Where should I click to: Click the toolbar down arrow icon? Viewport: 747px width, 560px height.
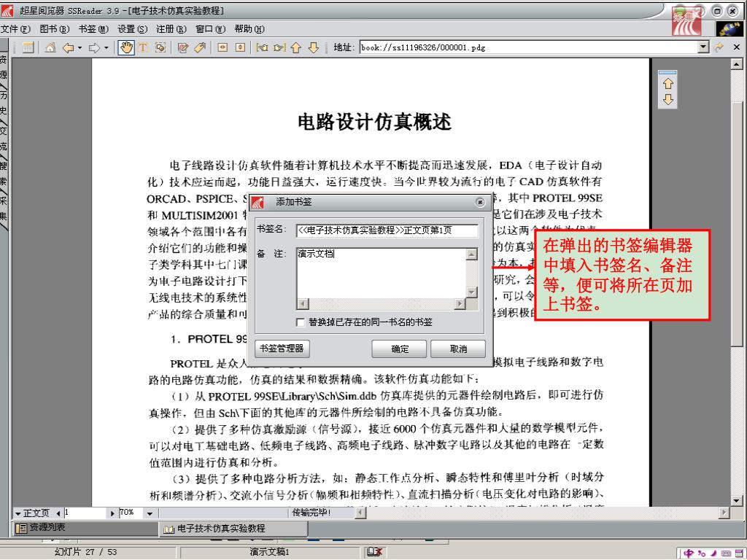(x=313, y=47)
